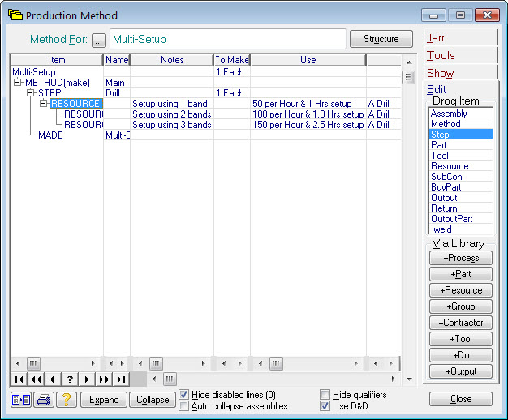Click the vertical scrollbar thumb of grid
Image resolution: width=508 pixels, height=420 pixels.
tap(408, 77)
